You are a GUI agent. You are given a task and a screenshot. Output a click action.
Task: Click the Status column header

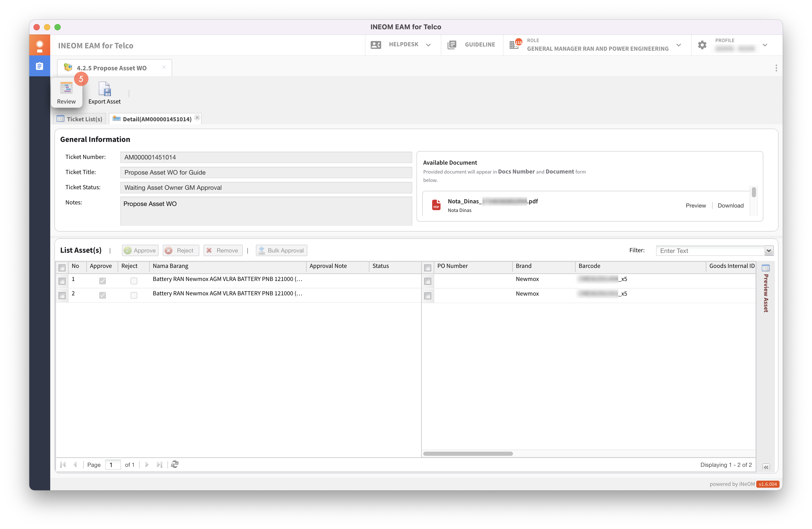[x=395, y=266]
